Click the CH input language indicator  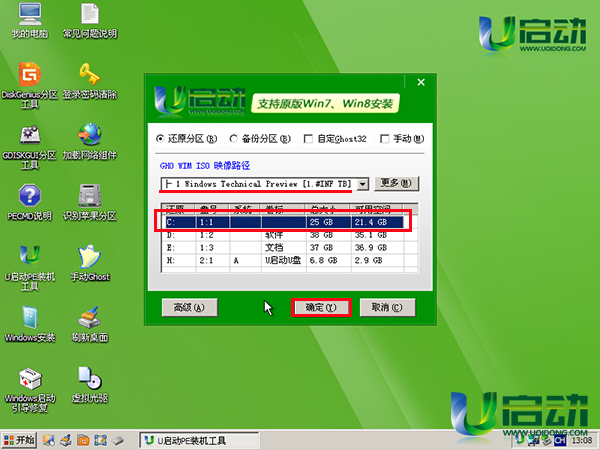coord(560,441)
